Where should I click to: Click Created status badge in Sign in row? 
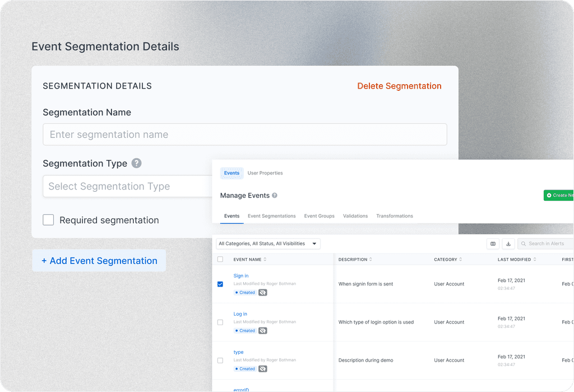tap(245, 292)
